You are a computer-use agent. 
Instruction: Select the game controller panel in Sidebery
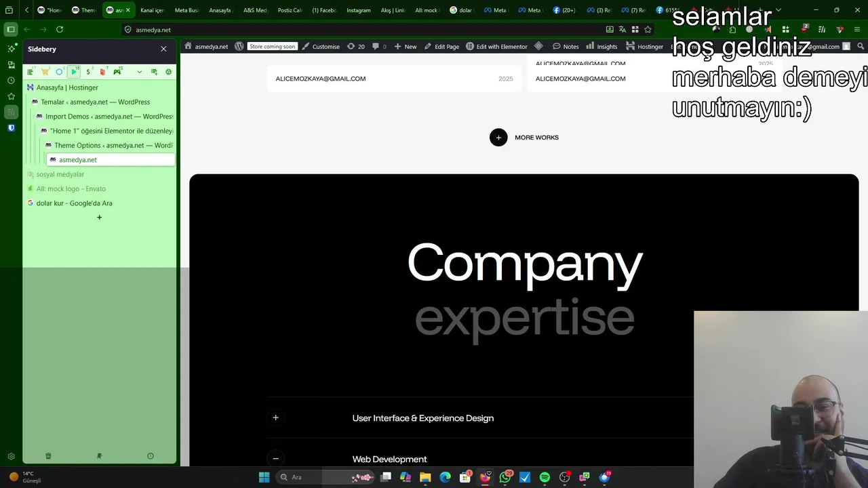(x=118, y=72)
